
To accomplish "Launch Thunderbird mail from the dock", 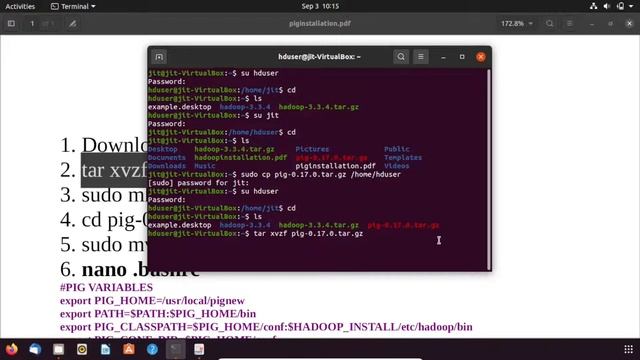I will [x=35, y=349].
